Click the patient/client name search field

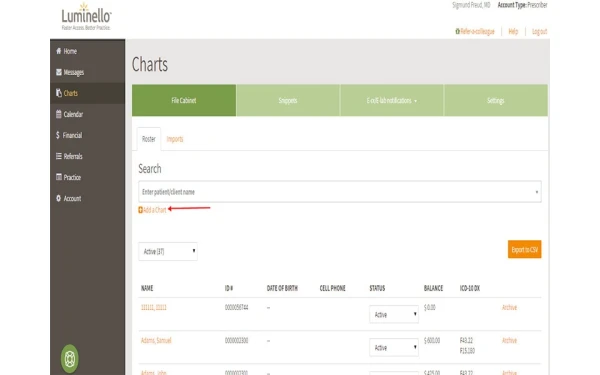coord(340,192)
